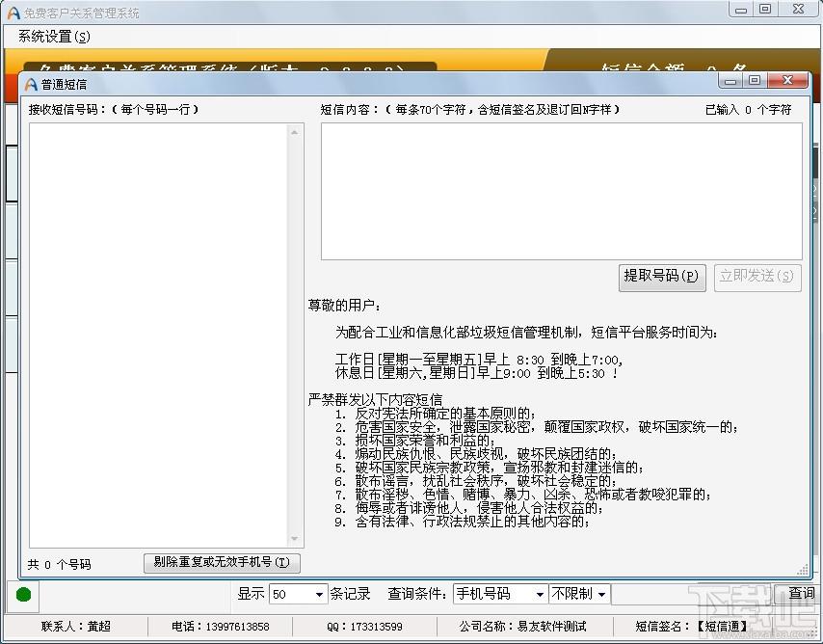Click the 联系人：黄超 status bar entry
Screen dimensions: 823x644
[75, 626]
